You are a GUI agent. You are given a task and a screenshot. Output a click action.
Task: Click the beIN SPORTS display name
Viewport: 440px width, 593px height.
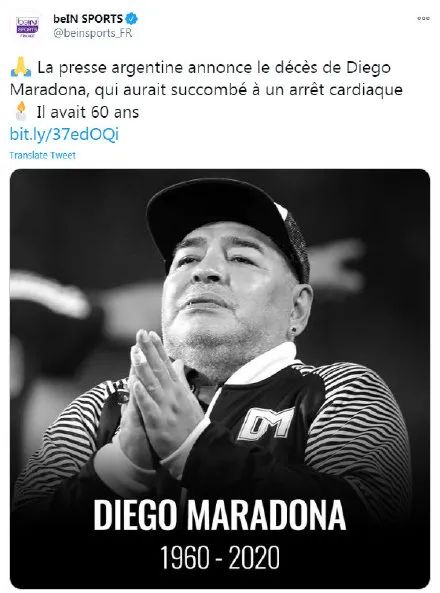tap(88, 19)
